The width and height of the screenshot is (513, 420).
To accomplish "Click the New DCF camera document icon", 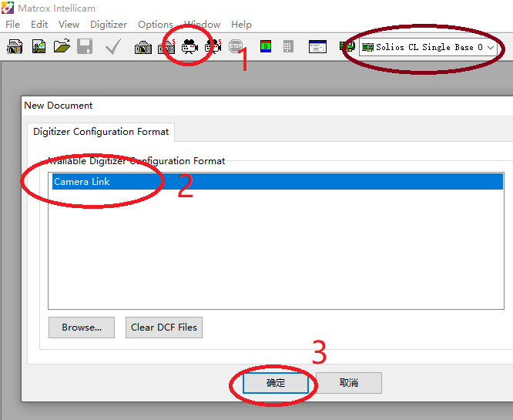I will (15, 47).
